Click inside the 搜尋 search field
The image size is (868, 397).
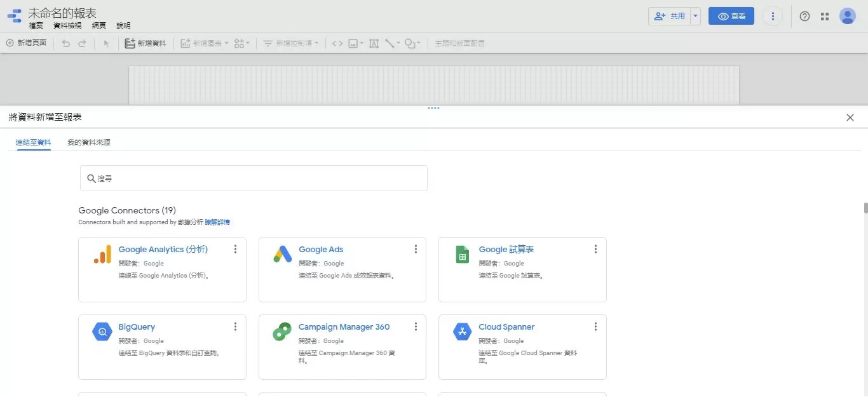pos(254,178)
